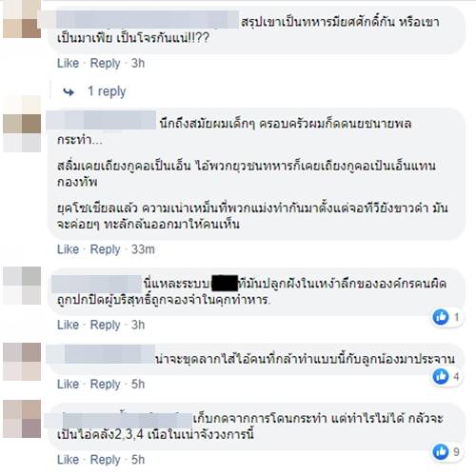Open the 33m timestamp link

tap(143, 249)
